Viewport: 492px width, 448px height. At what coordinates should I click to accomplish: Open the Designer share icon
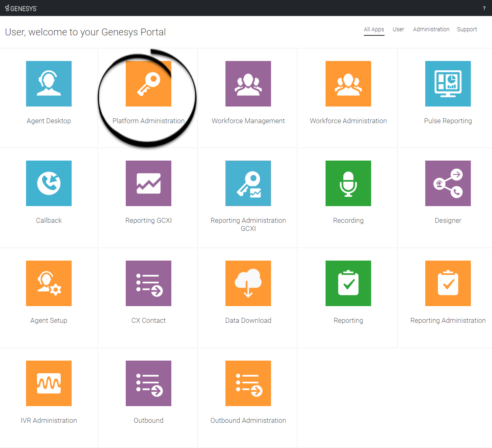pyautogui.click(x=448, y=183)
